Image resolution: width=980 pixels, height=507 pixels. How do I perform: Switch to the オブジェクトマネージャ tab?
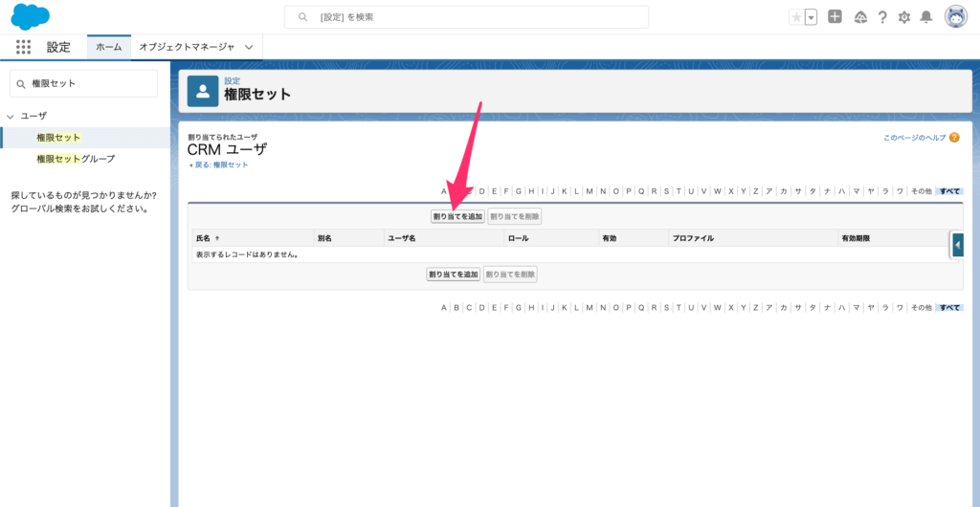(x=187, y=48)
